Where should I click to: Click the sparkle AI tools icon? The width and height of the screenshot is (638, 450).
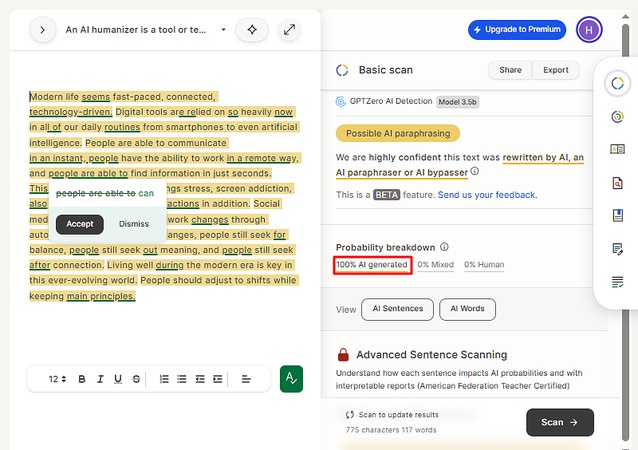(252, 30)
